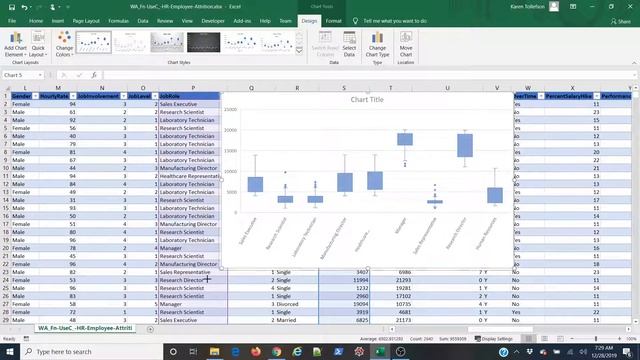This screenshot has height=360, width=640.
Task: Click Move Chart button
Action: tap(406, 44)
